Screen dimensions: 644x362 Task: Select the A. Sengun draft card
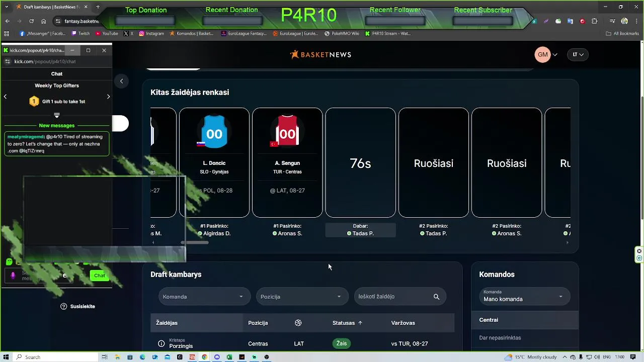287,162
